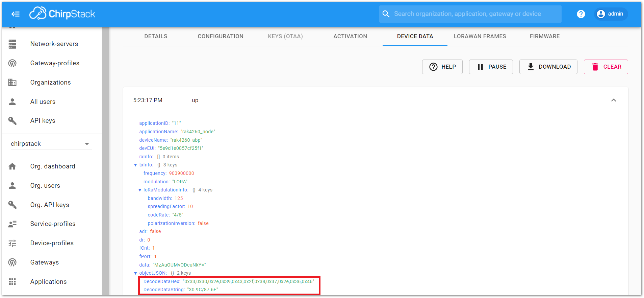Click the Org. dashboard home icon
Image resolution: width=644 pixels, height=298 pixels.
[12, 166]
